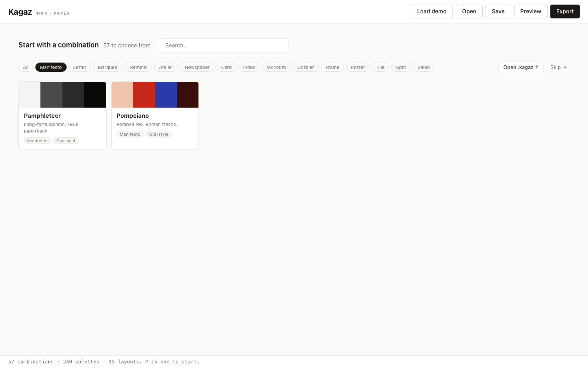
Task: Skip the combination picker
Action: pos(558,67)
